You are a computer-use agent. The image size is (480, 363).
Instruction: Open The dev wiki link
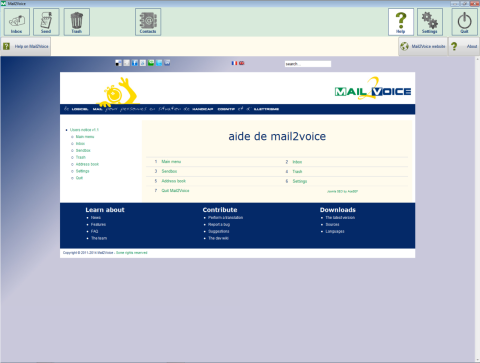point(218,238)
